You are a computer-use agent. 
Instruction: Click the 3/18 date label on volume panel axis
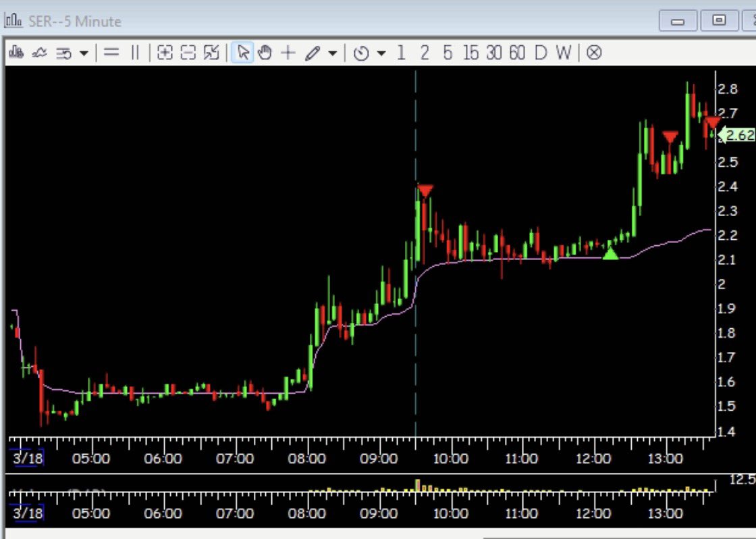pos(28,513)
